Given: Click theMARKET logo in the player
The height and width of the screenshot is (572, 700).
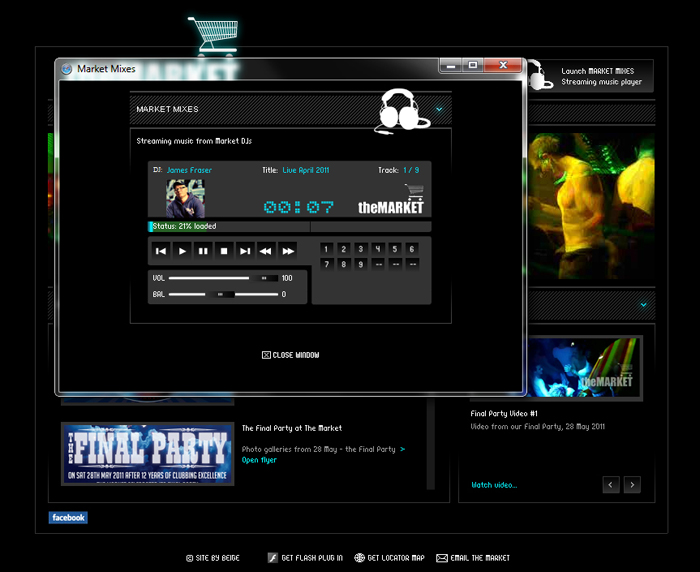Looking at the screenshot, I should pyautogui.click(x=391, y=201).
